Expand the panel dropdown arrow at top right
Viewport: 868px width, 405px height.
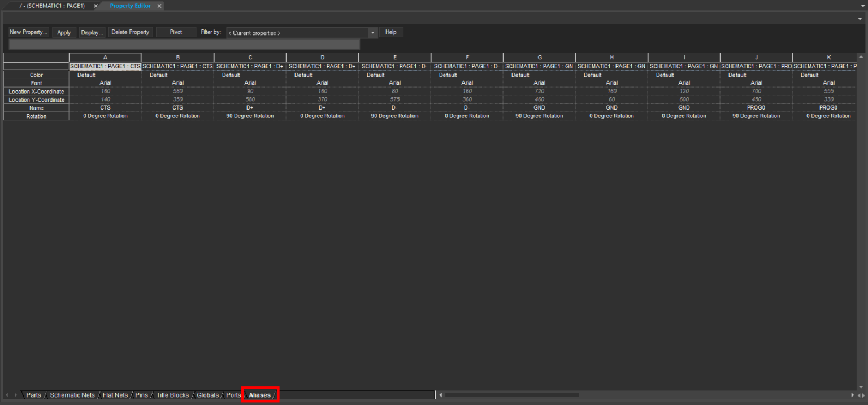pos(861,19)
